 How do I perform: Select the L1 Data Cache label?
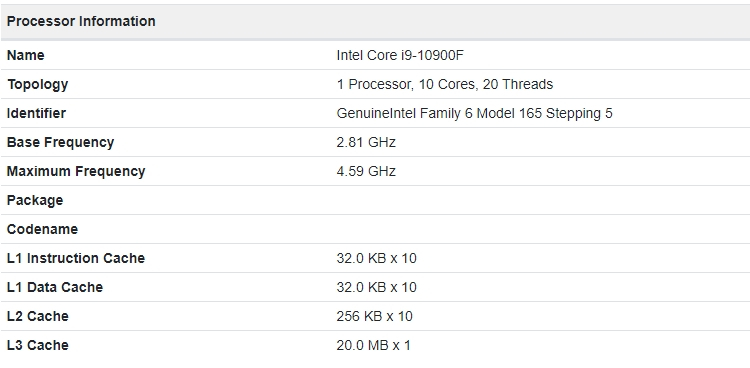pos(55,287)
